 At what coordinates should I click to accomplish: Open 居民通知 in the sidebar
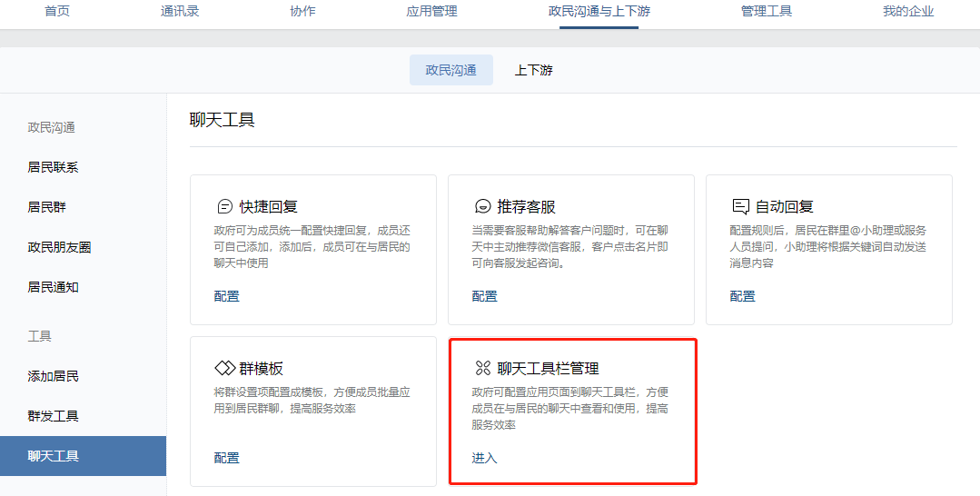tap(53, 288)
